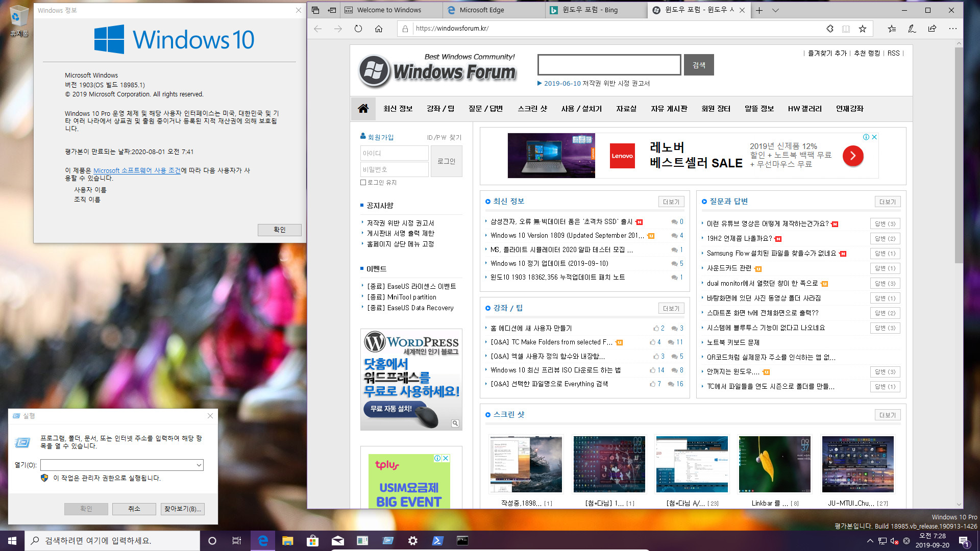
Task: Open Settings gear on taskbar
Action: (412, 541)
